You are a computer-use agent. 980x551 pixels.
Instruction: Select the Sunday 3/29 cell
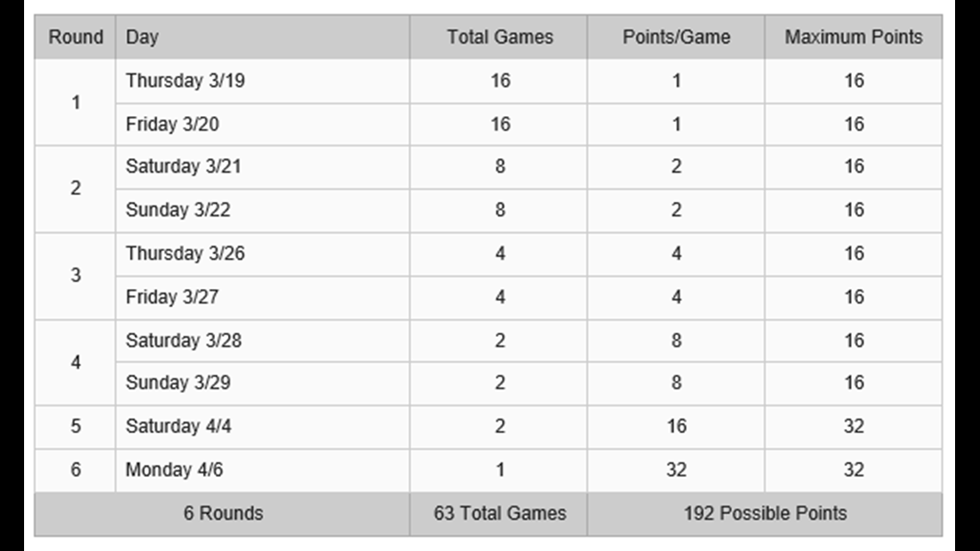tap(262, 383)
